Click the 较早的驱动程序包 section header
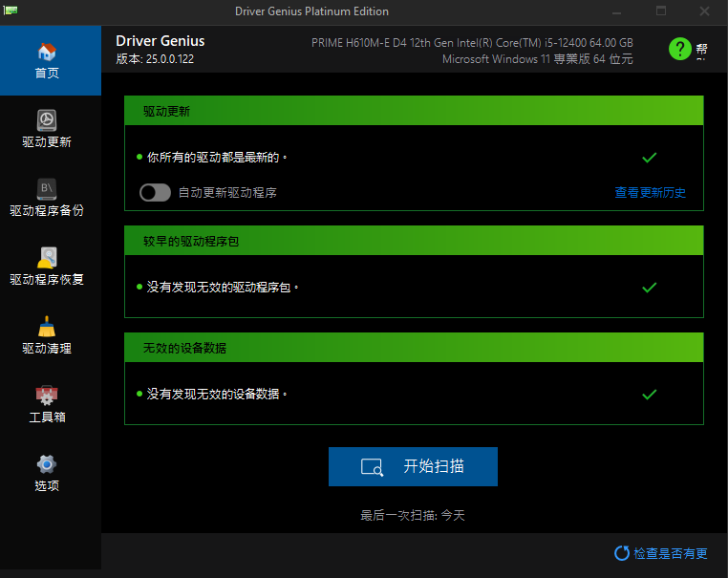 click(414, 241)
